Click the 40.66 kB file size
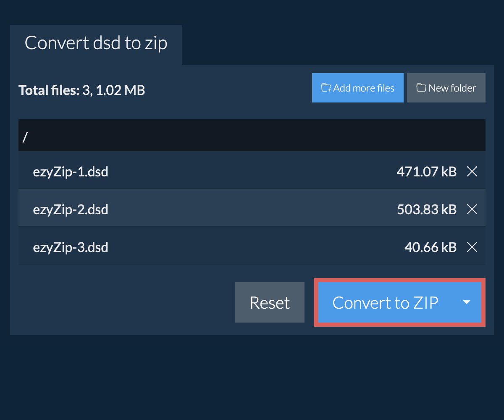The width and height of the screenshot is (504, 420). (x=430, y=247)
